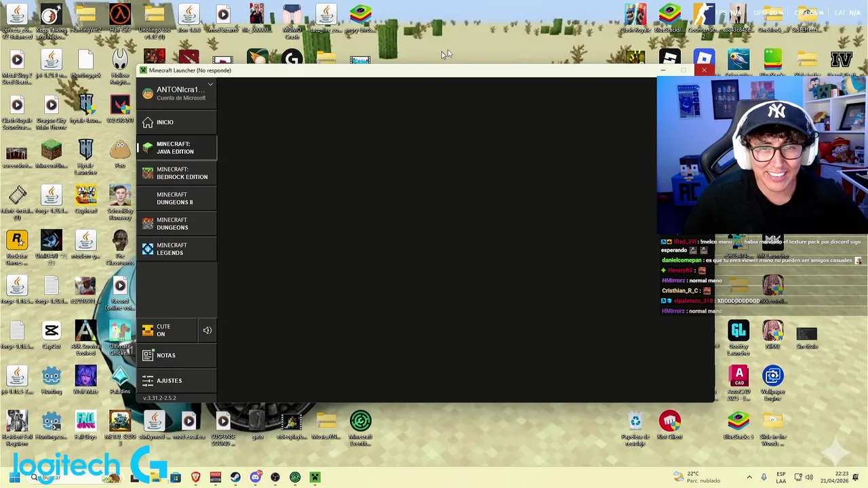This screenshot has width=868, height=488.
Task: Open OBS Studio from the taskbar
Action: pyautogui.click(x=275, y=477)
